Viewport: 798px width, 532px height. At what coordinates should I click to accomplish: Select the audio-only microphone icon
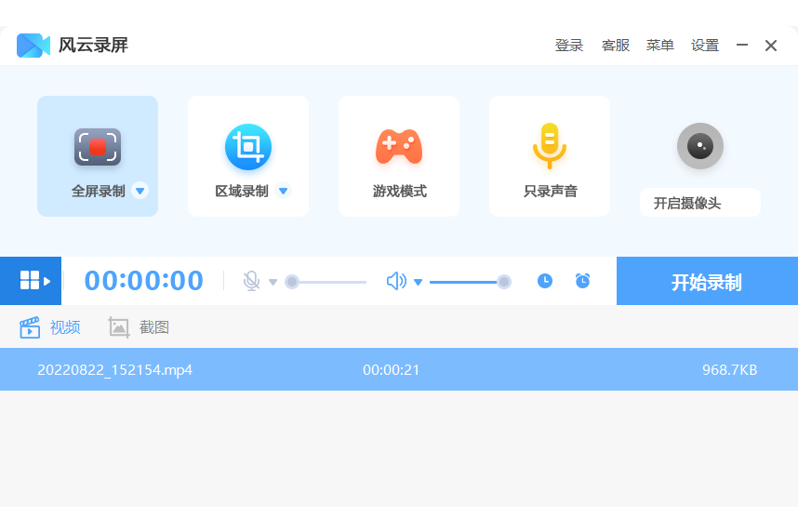click(550, 146)
